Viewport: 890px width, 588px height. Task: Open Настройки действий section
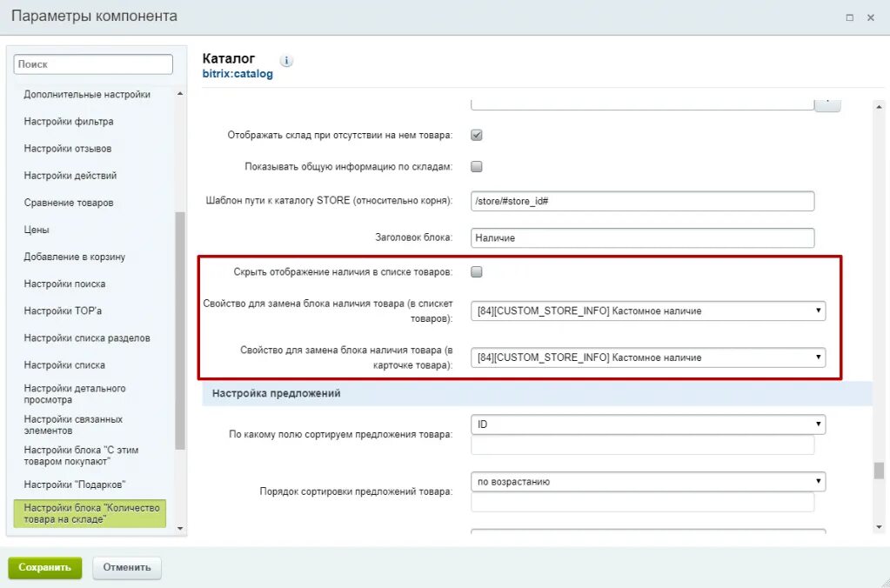click(70, 176)
